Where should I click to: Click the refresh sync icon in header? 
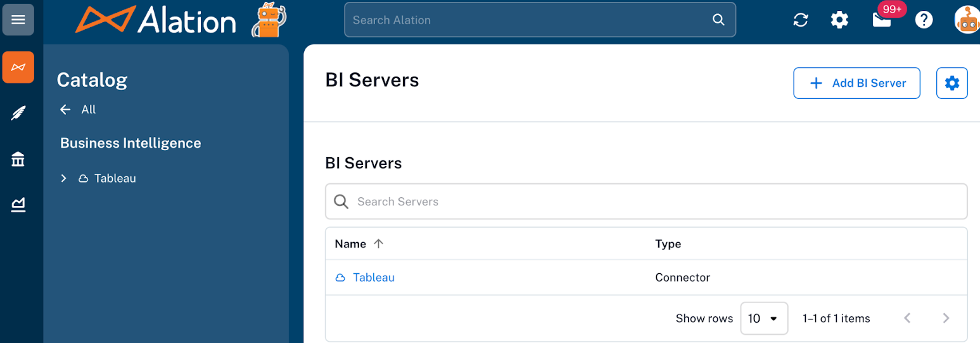801,20
